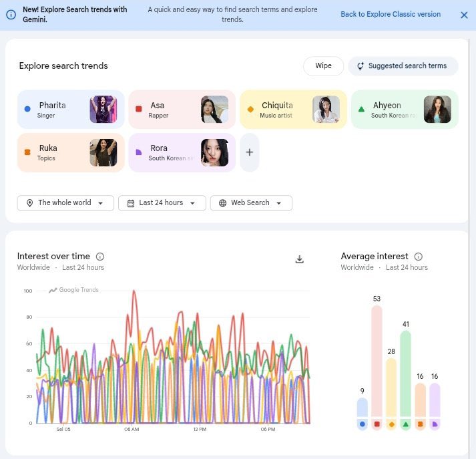Screen dimensions: 476x459
Task: Click the globe icon in Web Search filter
Action: pos(222,203)
